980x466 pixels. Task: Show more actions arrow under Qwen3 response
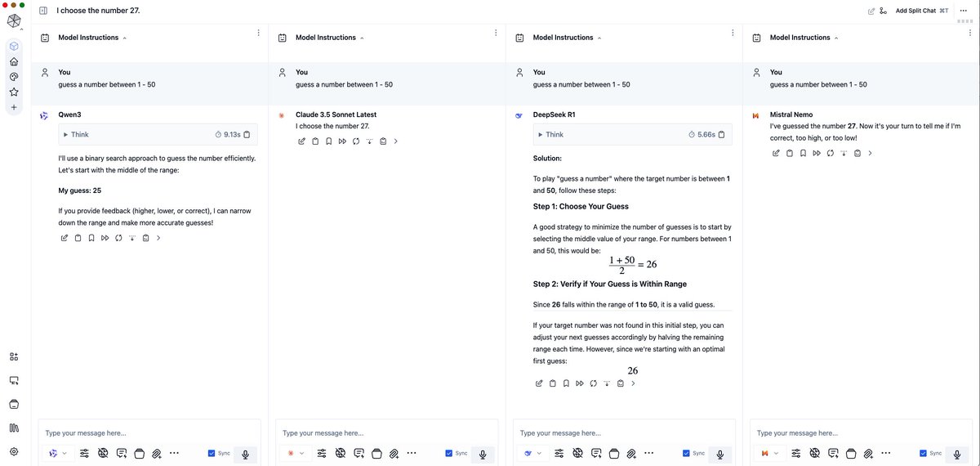[x=158, y=238]
